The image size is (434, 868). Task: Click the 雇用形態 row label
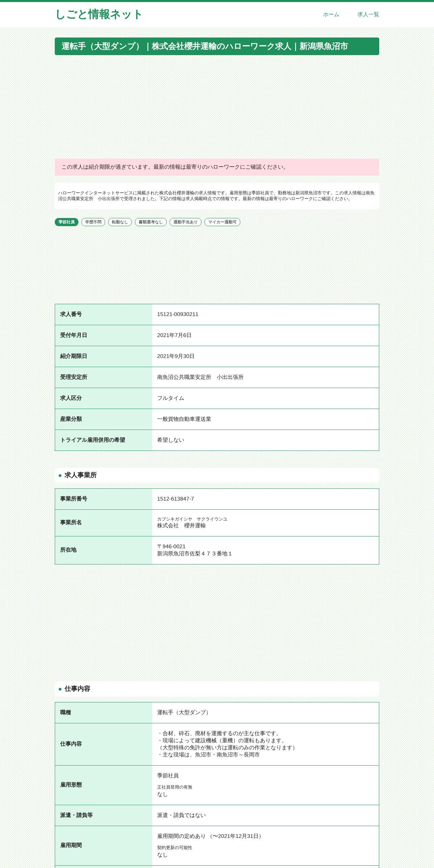[x=71, y=785]
